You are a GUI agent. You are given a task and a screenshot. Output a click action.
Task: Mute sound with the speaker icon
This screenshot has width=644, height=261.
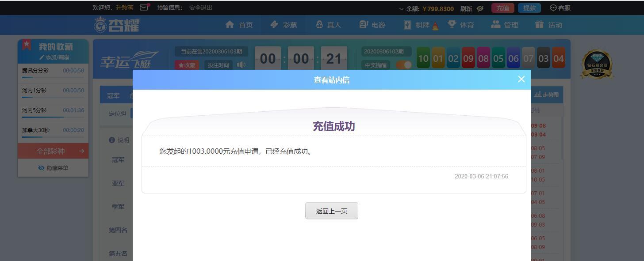[241, 65]
